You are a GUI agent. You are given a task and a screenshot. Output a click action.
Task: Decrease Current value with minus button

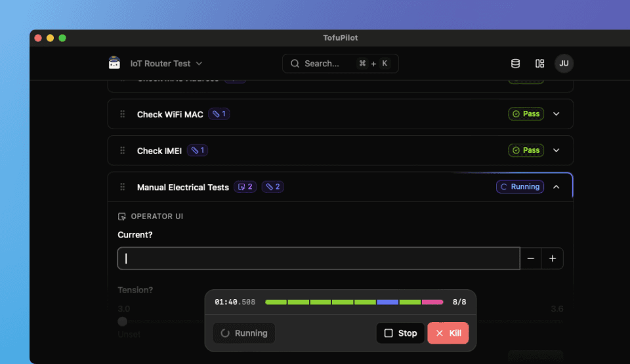click(531, 258)
